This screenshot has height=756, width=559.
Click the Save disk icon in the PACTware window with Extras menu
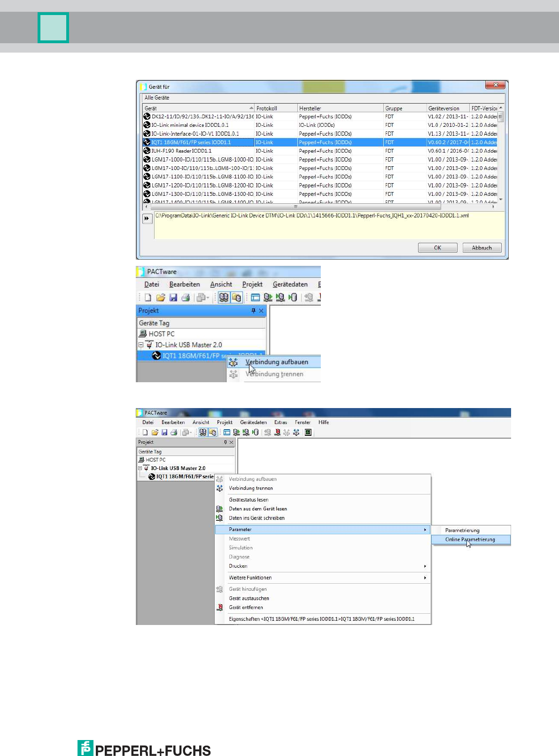tap(164, 432)
